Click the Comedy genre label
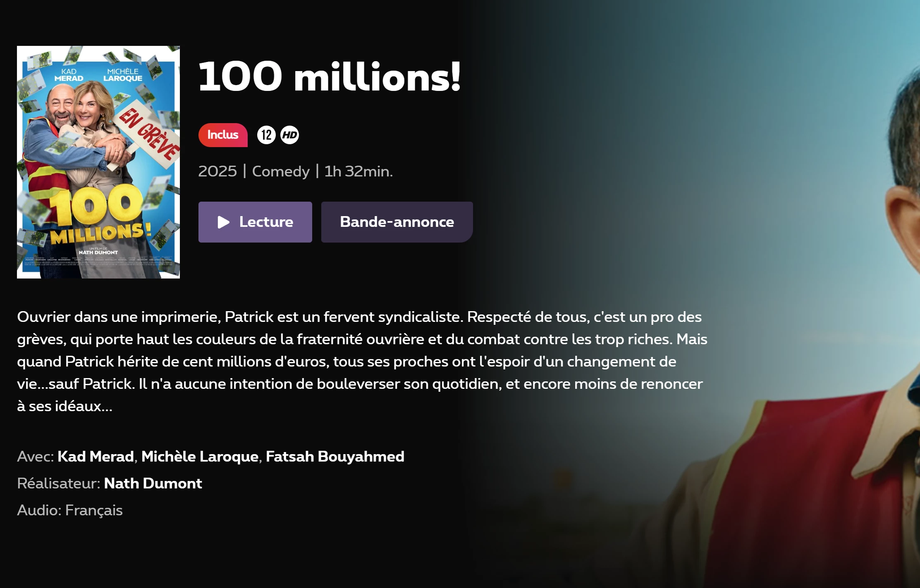The width and height of the screenshot is (920, 588). [x=281, y=171]
